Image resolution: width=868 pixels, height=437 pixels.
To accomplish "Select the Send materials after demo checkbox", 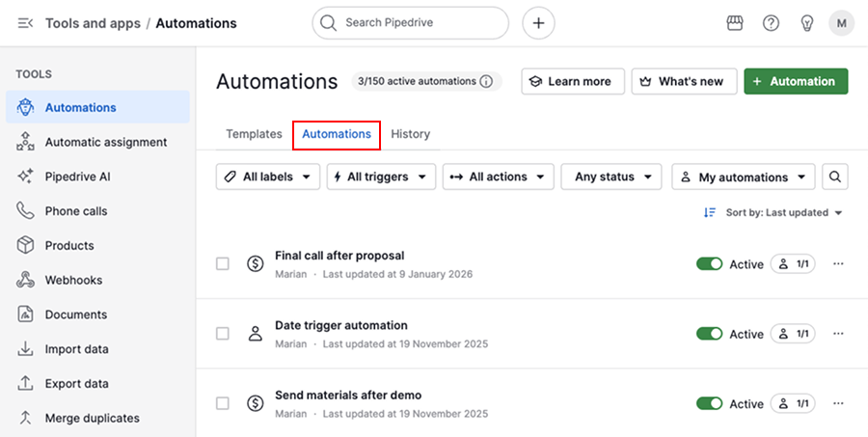I will click(x=223, y=403).
